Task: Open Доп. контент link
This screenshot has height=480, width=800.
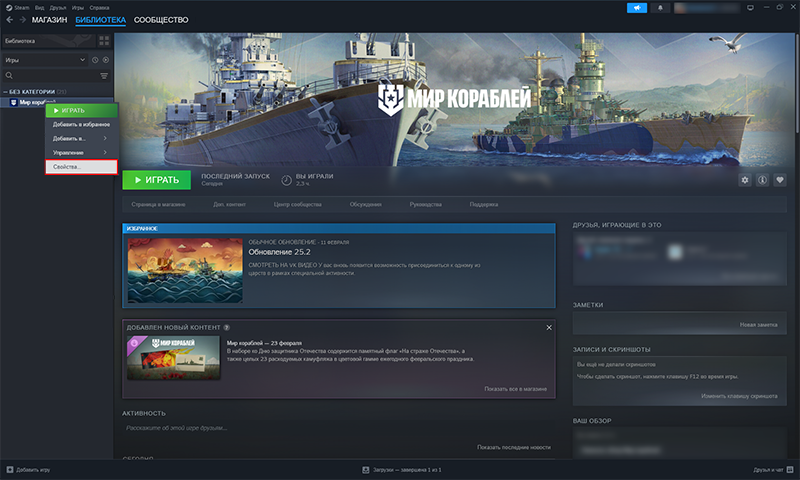Action: point(229,205)
